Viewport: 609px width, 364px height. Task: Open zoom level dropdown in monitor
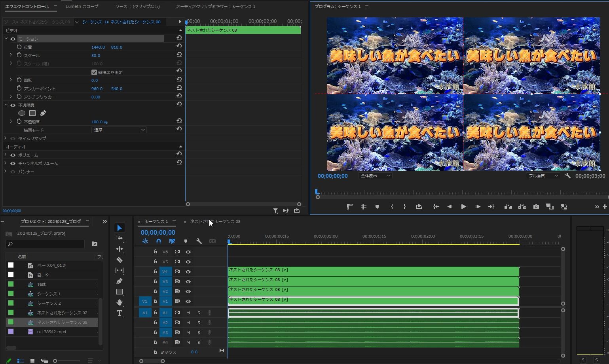coord(375,176)
